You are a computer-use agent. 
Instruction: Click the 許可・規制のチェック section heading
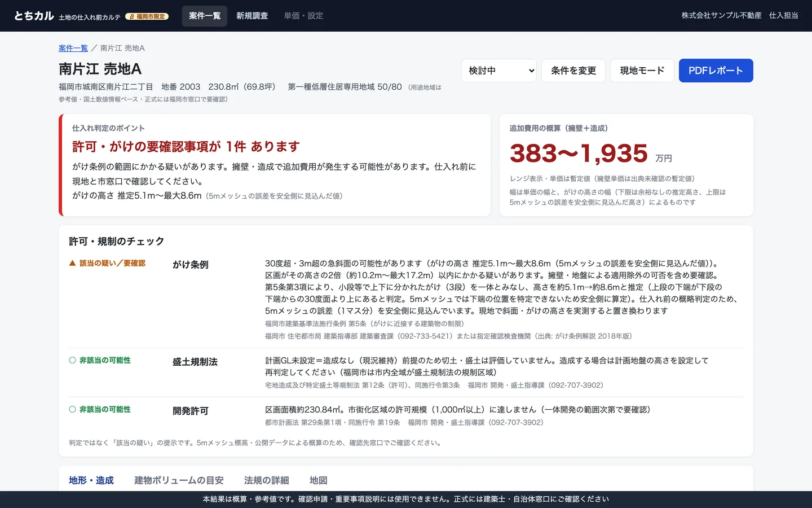tap(117, 242)
